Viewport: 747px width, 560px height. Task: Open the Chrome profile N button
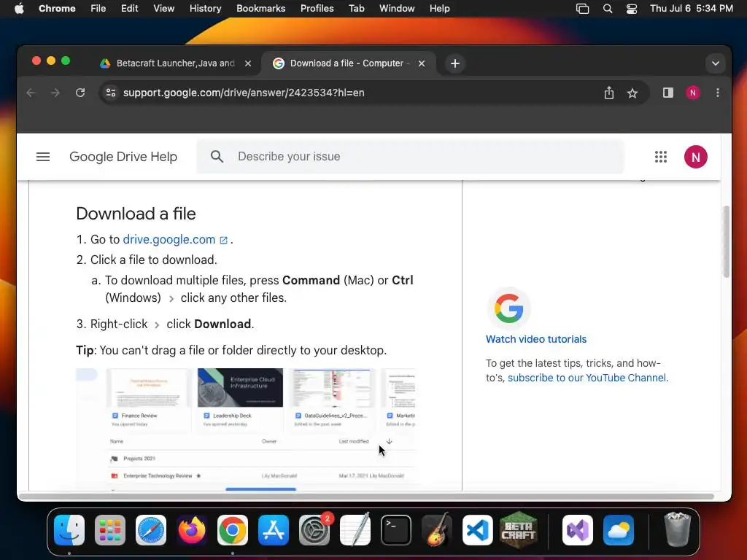coord(693,93)
